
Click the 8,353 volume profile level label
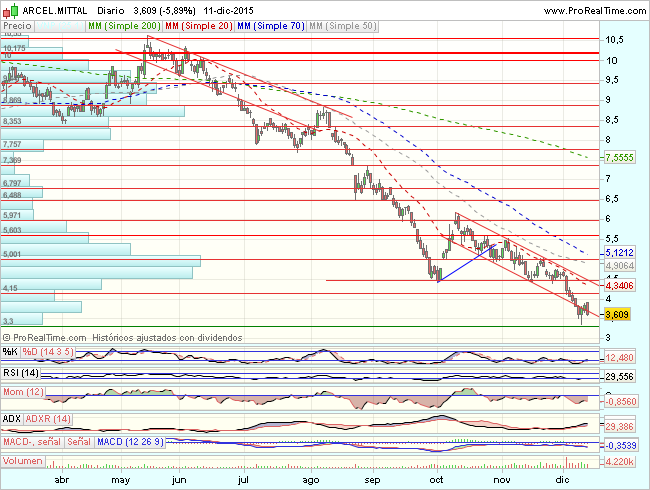12,121
